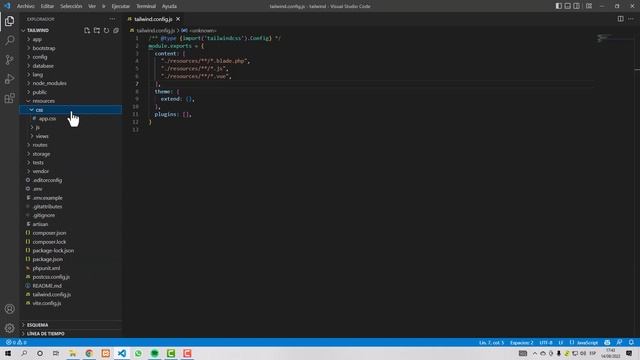
Task: Expand the views folder
Action: pos(42,136)
